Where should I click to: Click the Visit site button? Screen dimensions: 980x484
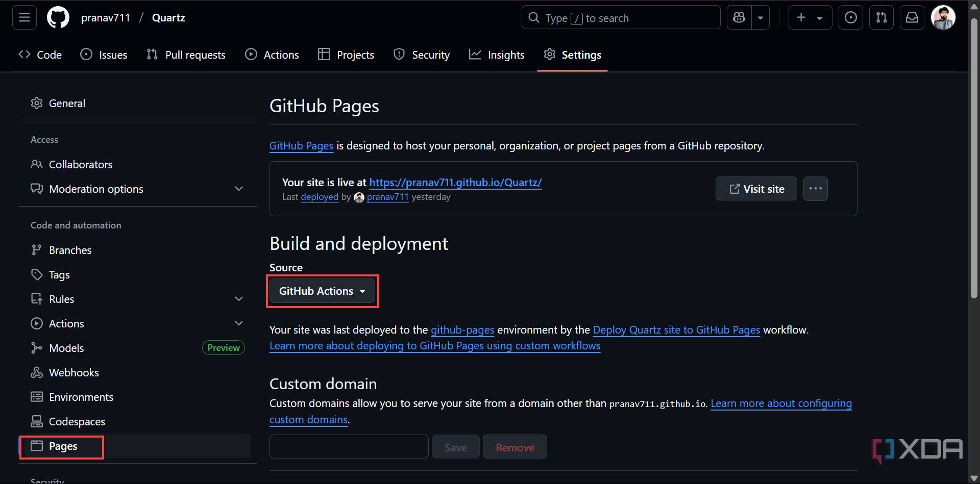tap(756, 188)
